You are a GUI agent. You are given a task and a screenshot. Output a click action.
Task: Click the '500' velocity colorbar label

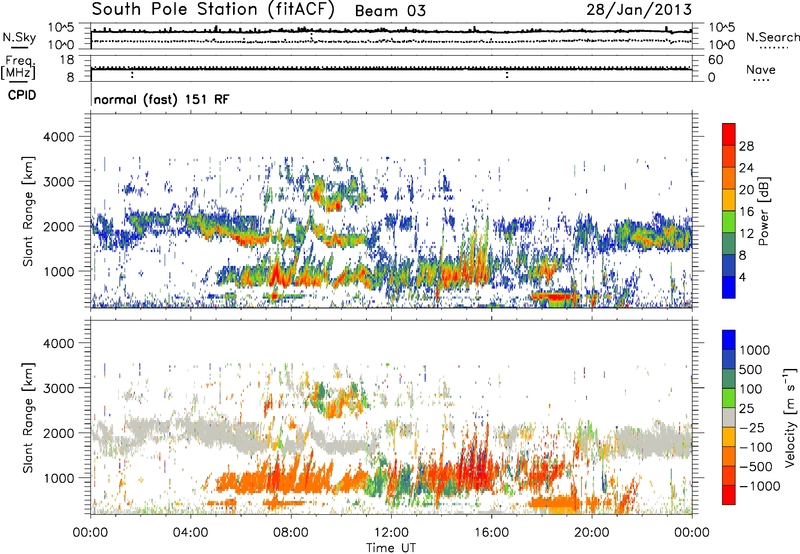pos(751,370)
